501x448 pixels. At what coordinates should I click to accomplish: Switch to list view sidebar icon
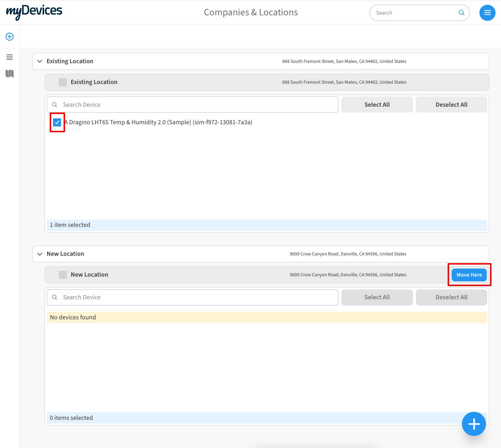[10, 57]
